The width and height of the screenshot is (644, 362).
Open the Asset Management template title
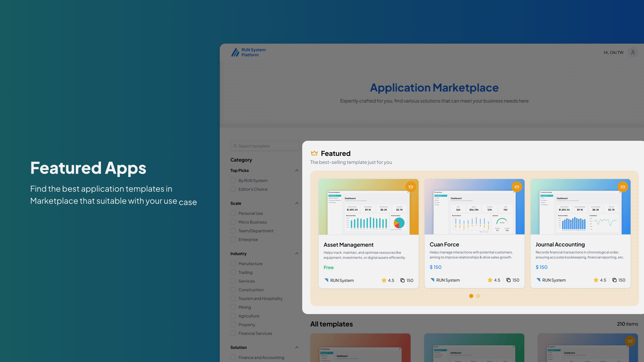tap(348, 245)
